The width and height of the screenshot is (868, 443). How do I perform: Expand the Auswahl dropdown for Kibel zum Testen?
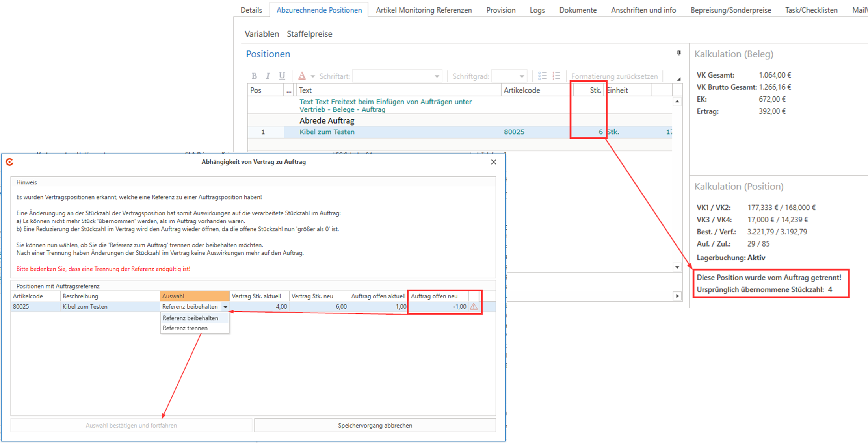click(x=225, y=307)
